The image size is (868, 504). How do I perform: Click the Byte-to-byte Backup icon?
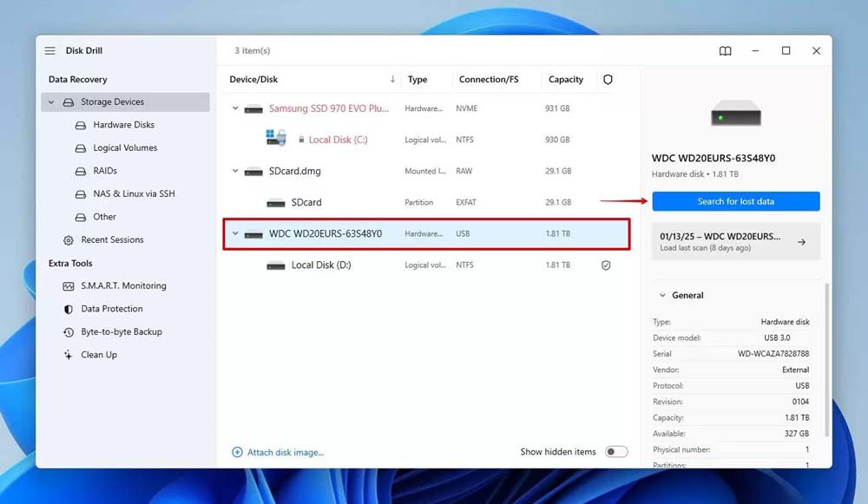(x=69, y=332)
